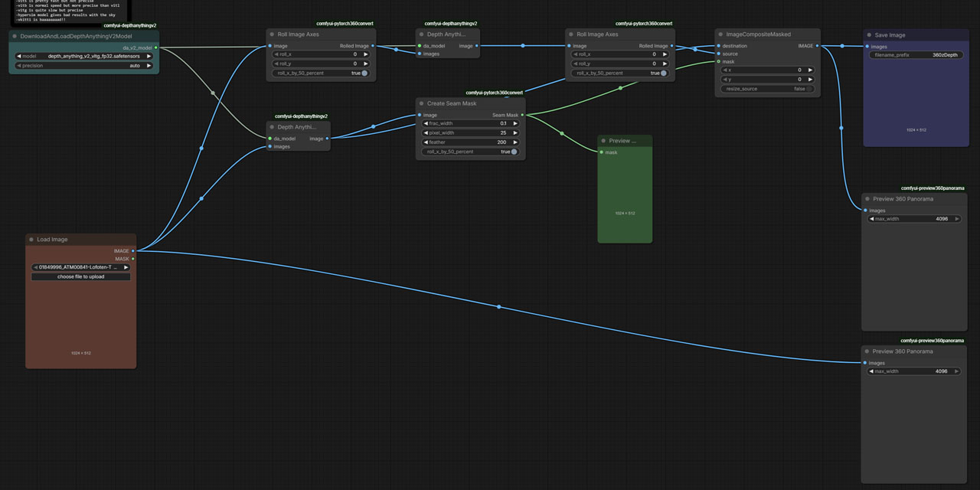Click the source input port on ImageCompositeMasked
The width and height of the screenshot is (980, 490).
[x=718, y=54]
